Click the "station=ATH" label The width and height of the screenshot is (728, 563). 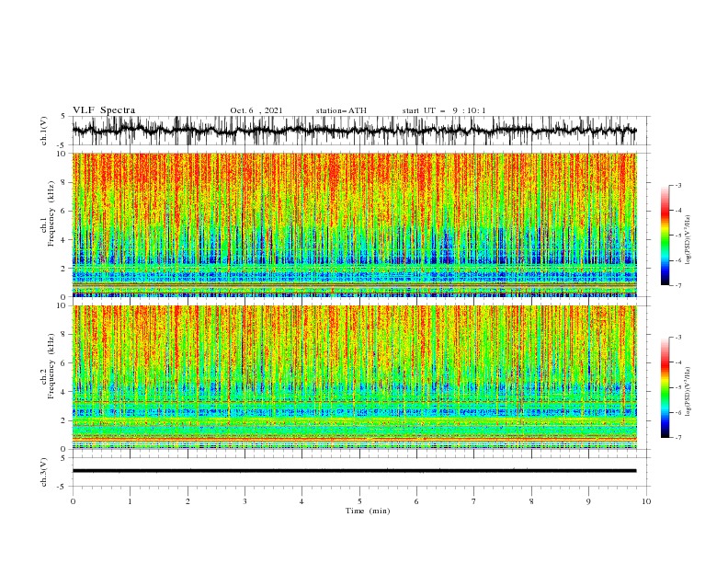pos(341,110)
